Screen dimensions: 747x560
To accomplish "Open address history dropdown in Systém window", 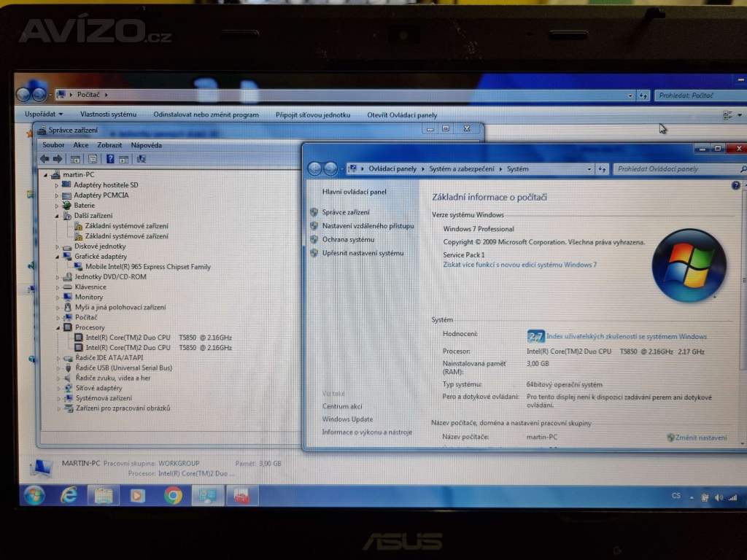I will tap(589, 169).
